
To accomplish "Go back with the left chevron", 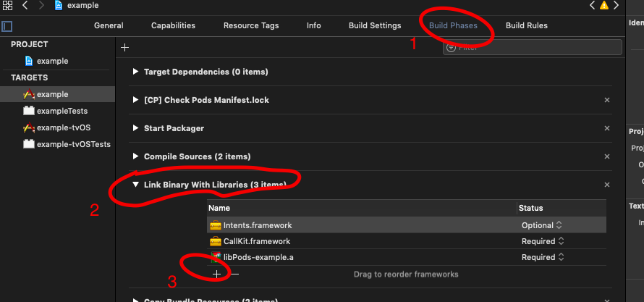I will point(25,5).
